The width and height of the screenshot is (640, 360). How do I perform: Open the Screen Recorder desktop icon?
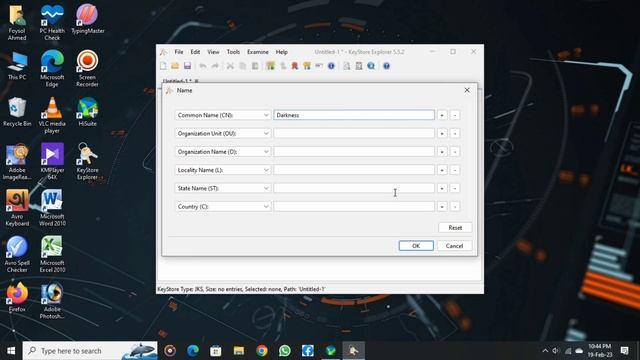(87, 68)
